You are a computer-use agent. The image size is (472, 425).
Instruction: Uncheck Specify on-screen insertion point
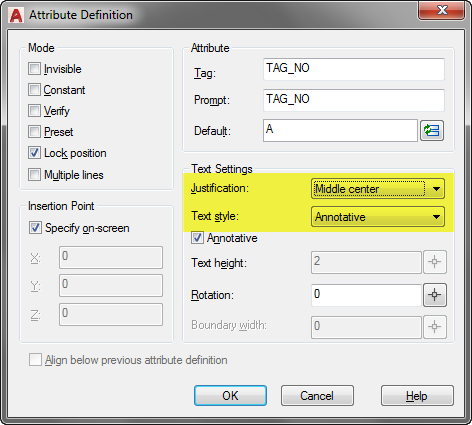point(35,228)
